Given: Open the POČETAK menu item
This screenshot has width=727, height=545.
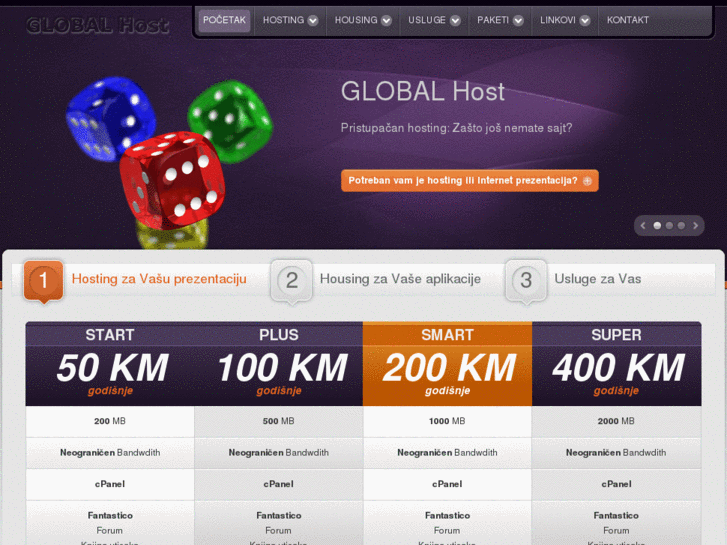Looking at the screenshot, I should coord(224,20).
